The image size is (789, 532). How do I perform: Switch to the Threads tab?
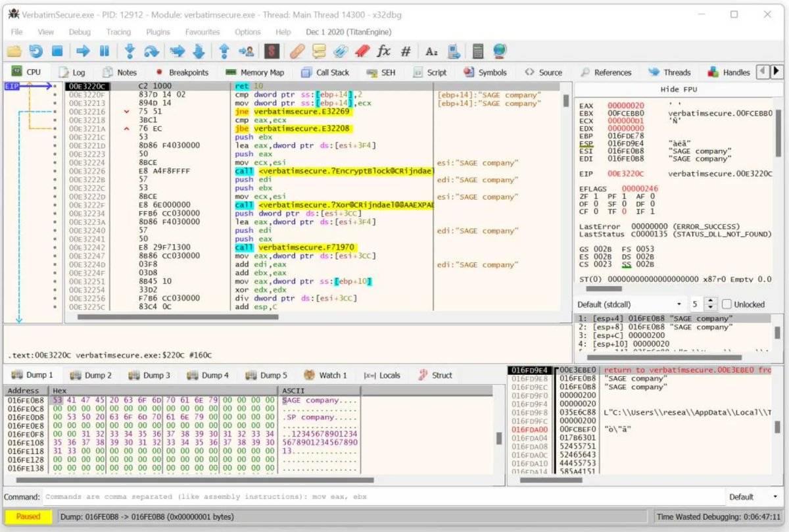point(669,72)
